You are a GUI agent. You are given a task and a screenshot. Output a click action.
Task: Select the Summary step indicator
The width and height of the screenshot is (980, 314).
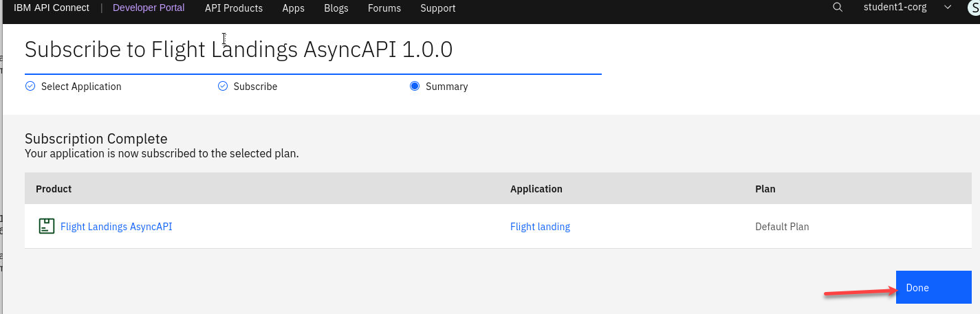415,87
